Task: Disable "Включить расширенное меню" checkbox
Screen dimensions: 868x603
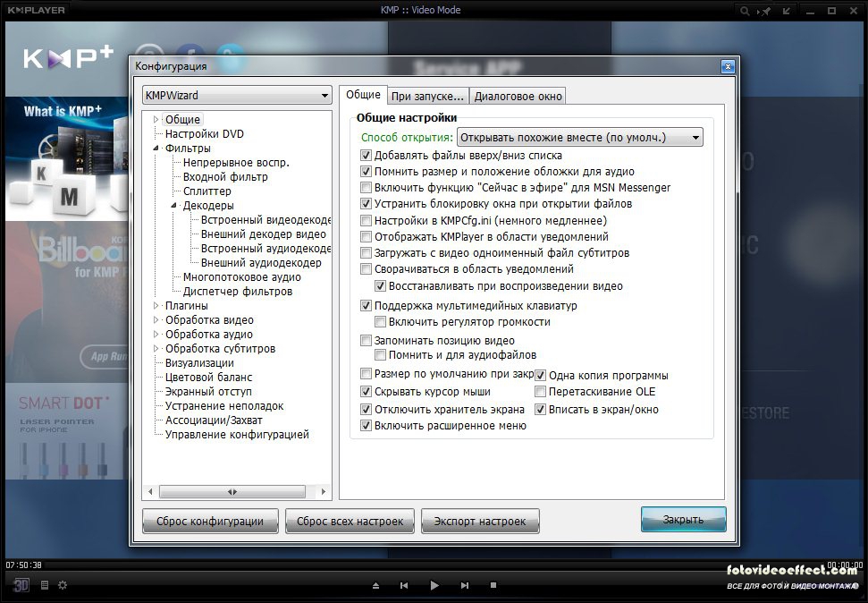Action: [366, 426]
